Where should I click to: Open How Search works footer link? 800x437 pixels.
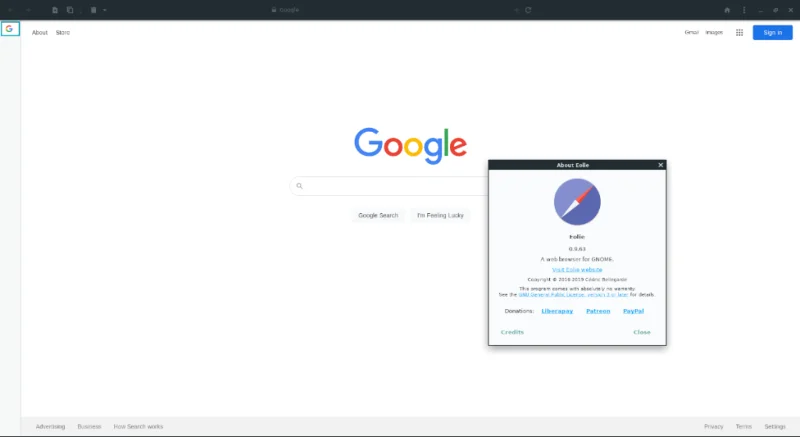coord(138,427)
